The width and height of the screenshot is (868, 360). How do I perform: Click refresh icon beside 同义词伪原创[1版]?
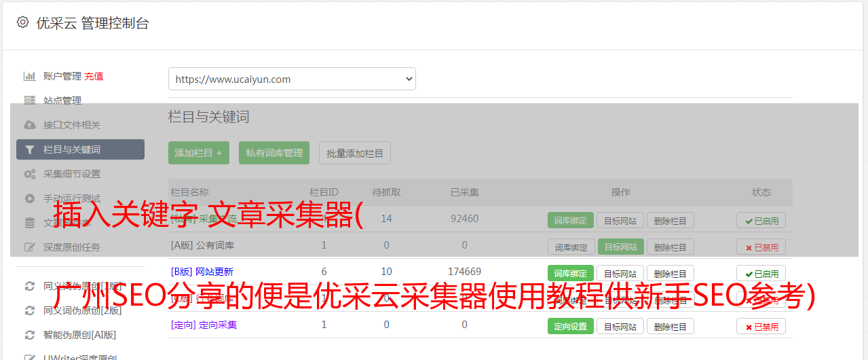click(30, 286)
